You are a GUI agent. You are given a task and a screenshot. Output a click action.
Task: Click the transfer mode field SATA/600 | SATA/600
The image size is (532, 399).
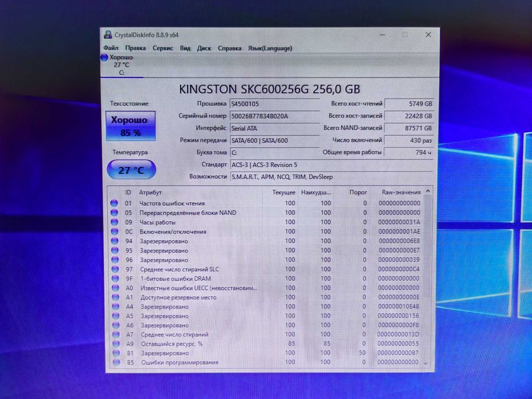click(274, 140)
